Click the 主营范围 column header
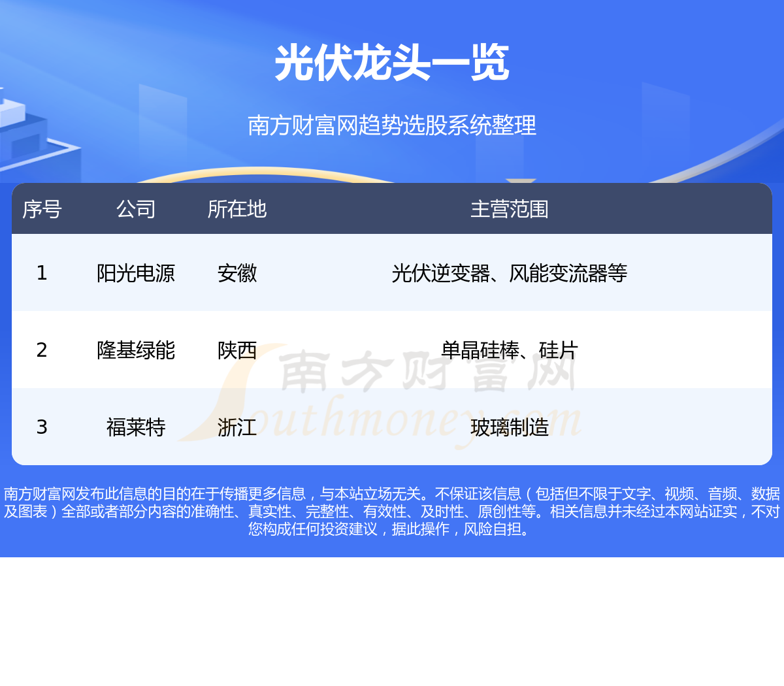The width and height of the screenshot is (784, 686). coord(510,209)
